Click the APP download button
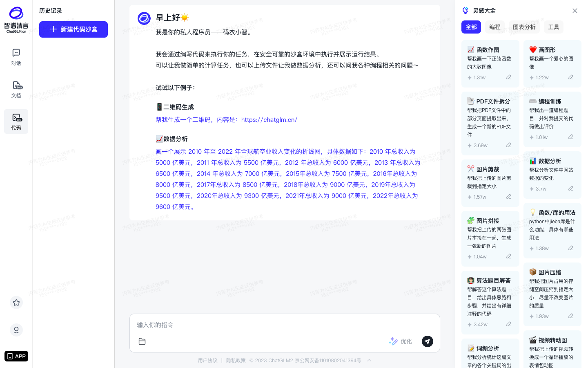The width and height of the screenshot is (588, 368). (x=16, y=356)
